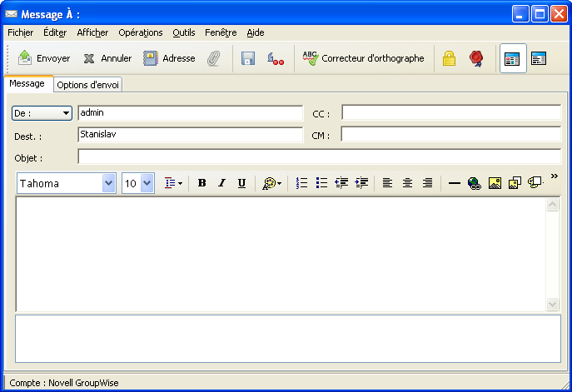
Task: Select the Message tab
Action: [27, 83]
